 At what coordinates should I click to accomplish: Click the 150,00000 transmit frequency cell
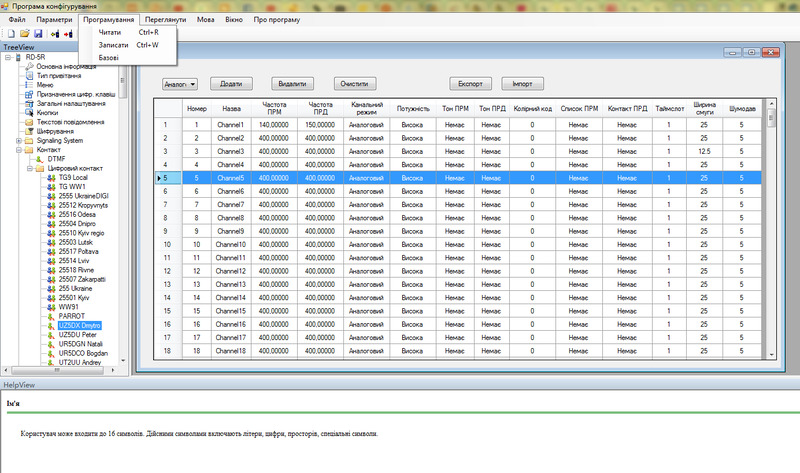(320, 125)
